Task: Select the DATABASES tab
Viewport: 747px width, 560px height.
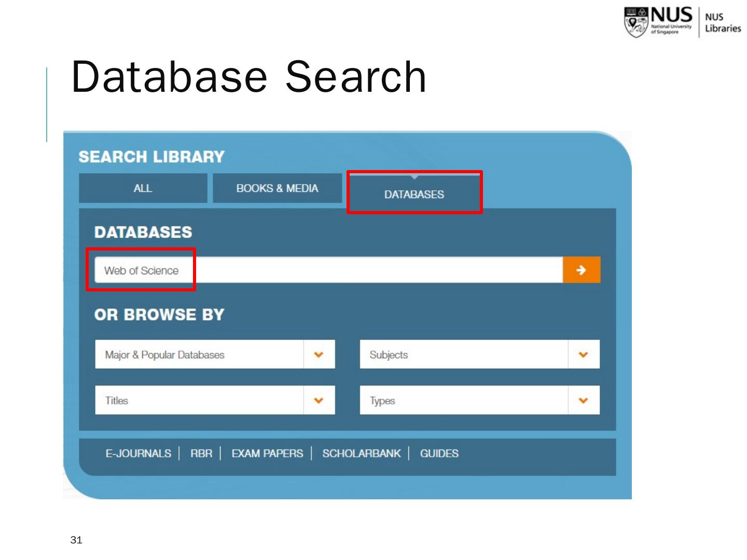Action: coord(414,194)
